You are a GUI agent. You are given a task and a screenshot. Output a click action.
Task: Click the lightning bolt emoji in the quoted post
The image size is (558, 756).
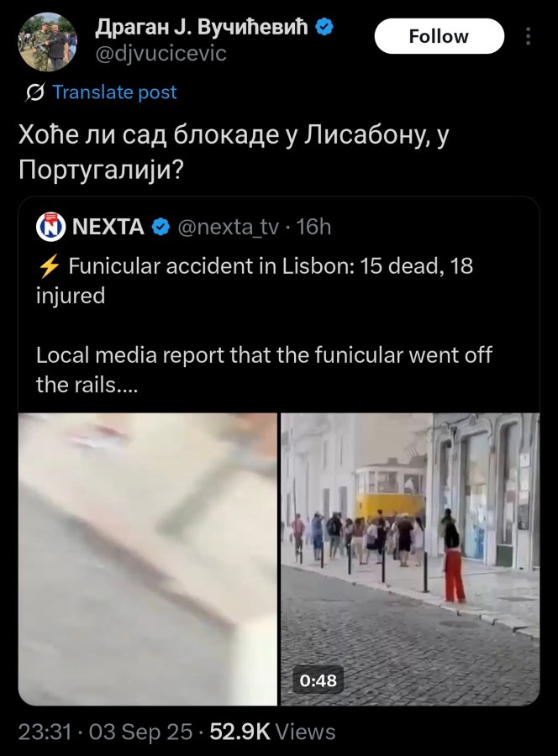(49, 266)
